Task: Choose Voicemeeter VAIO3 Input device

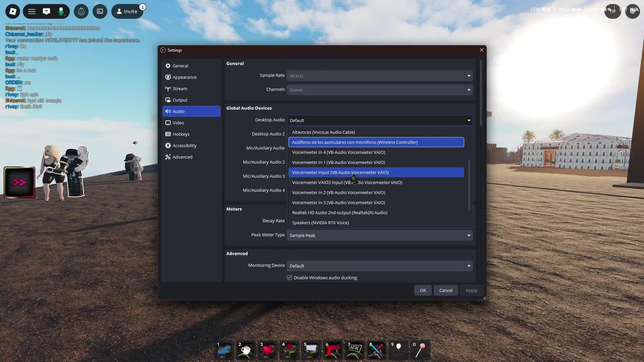Action: click(x=376, y=183)
